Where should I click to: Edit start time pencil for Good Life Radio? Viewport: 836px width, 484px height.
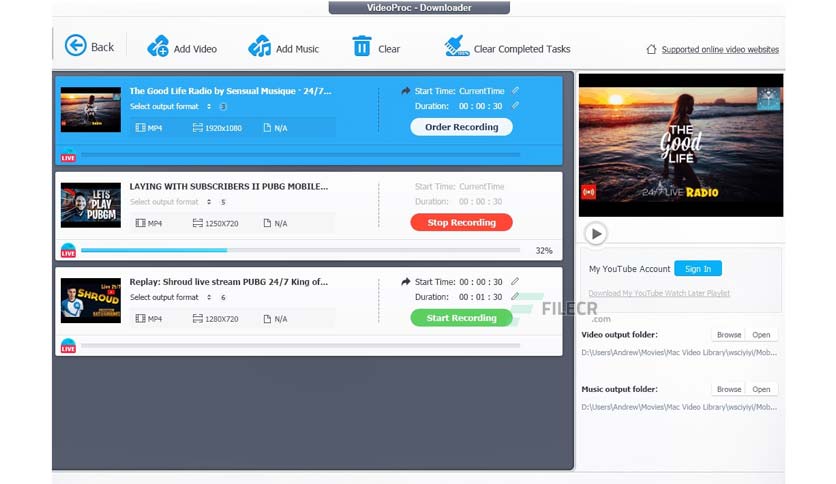coord(515,91)
